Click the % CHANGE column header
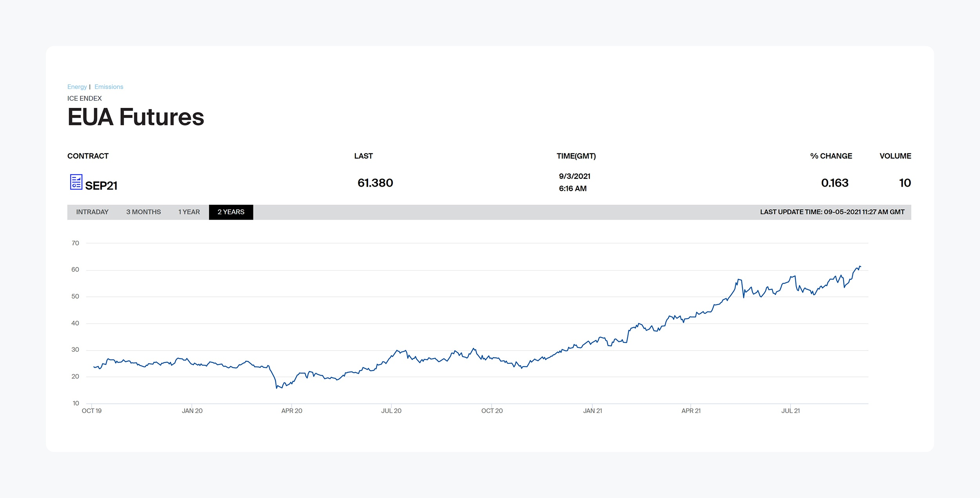The height and width of the screenshot is (498, 980). [x=831, y=156]
